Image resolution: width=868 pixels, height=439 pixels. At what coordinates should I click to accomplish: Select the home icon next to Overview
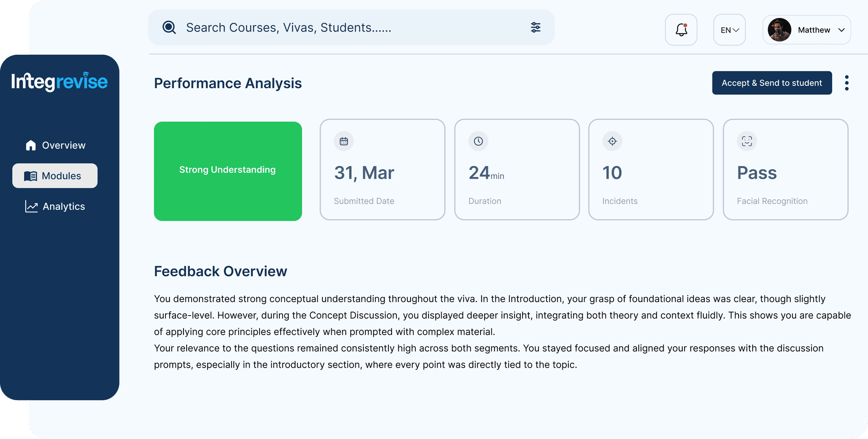click(x=30, y=145)
